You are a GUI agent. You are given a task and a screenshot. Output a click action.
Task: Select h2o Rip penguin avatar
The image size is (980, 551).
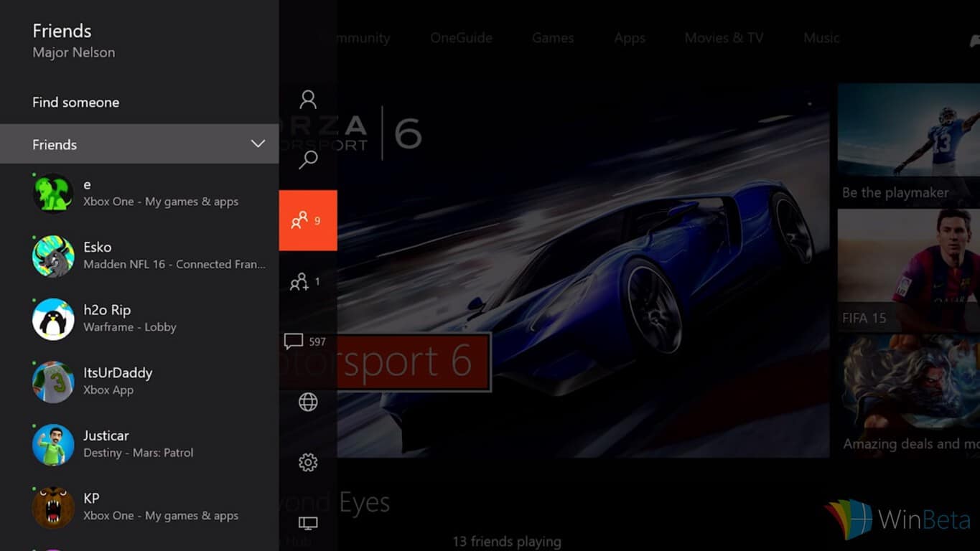click(53, 319)
